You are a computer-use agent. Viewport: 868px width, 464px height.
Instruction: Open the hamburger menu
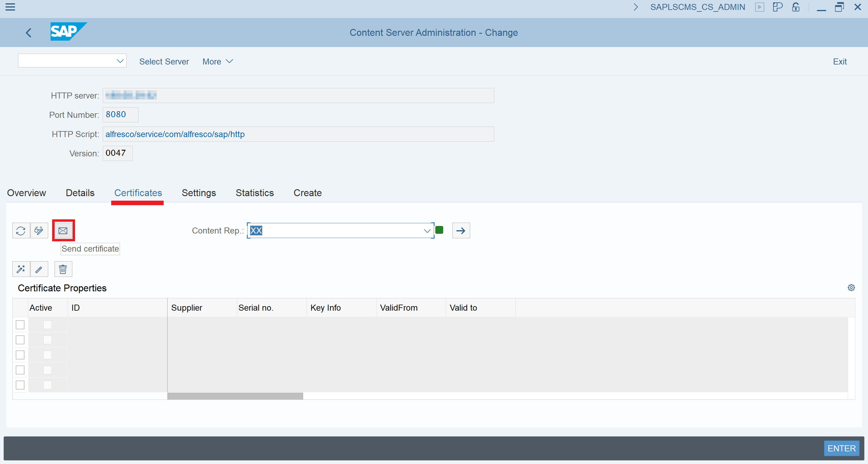10,7
